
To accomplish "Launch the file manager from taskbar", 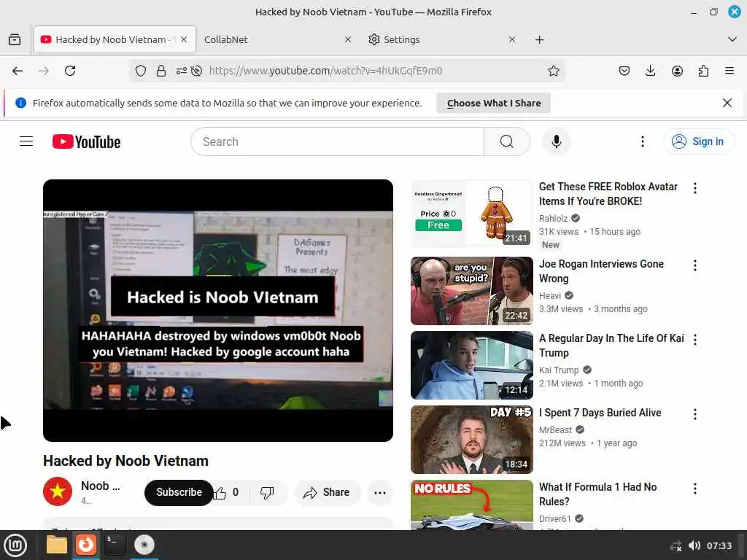I will tap(57, 545).
